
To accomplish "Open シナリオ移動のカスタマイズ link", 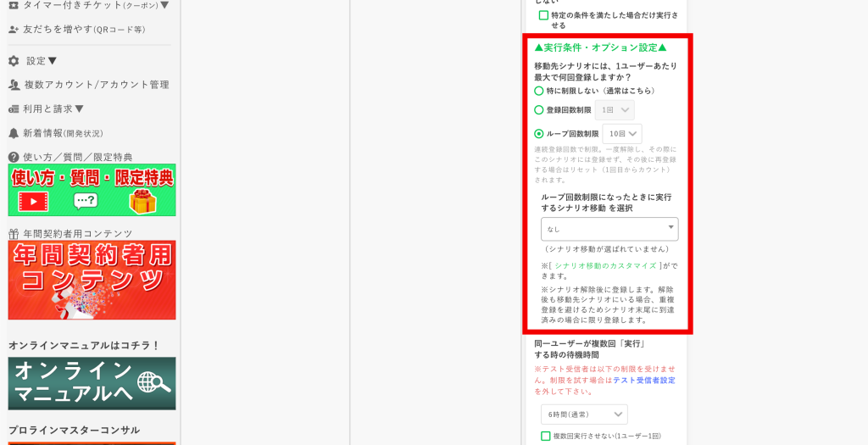I will tap(605, 265).
